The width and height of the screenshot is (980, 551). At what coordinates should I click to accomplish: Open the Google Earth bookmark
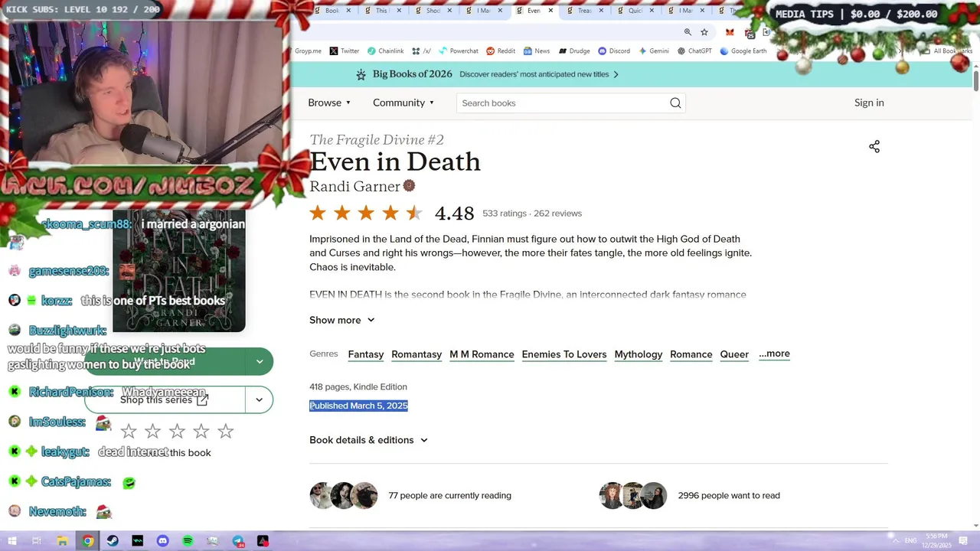click(x=743, y=51)
